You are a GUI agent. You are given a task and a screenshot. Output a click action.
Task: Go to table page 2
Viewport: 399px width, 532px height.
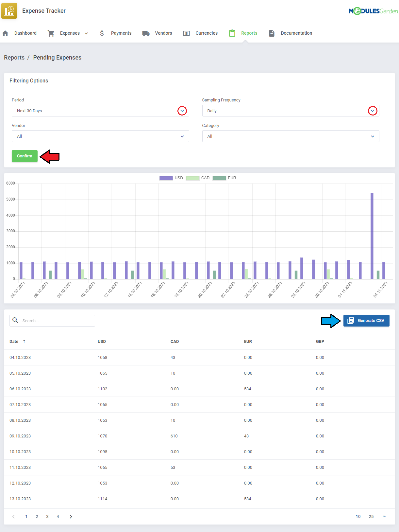37,516
